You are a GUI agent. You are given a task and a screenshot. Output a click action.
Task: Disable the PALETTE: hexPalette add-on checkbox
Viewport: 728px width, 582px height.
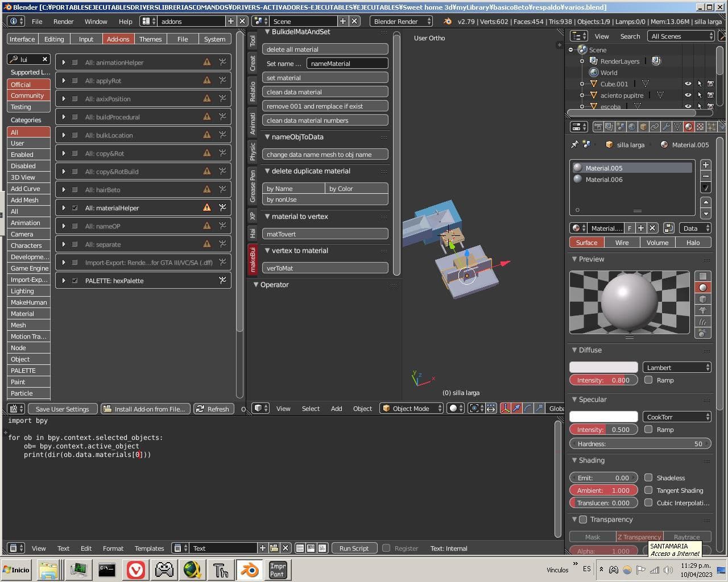[x=75, y=281]
